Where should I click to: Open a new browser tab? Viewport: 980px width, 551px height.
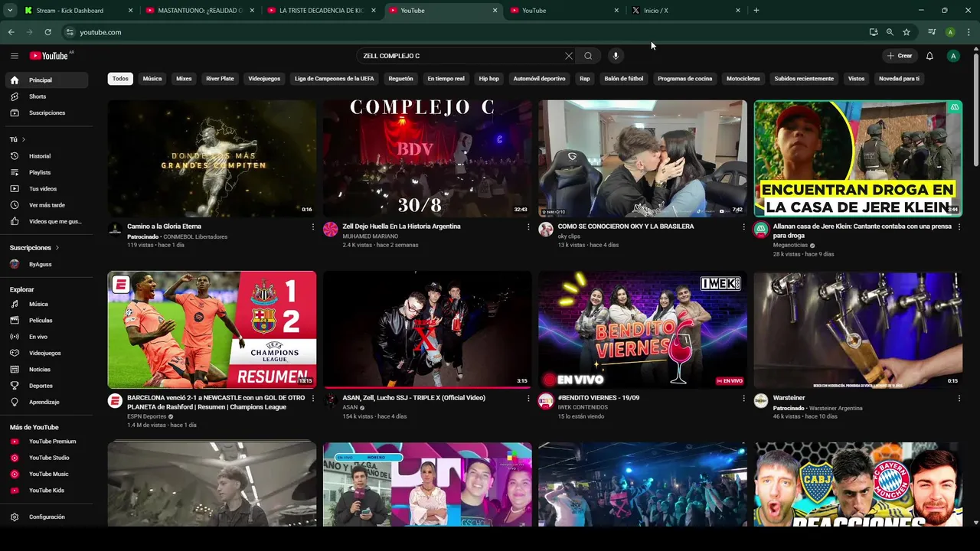pyautogui.click(x=756, y=11)
